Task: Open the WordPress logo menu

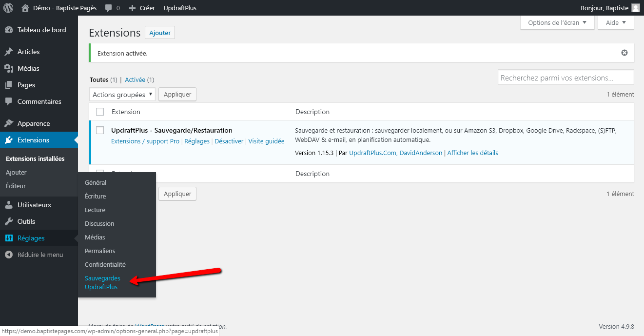Action: (8, 8)
